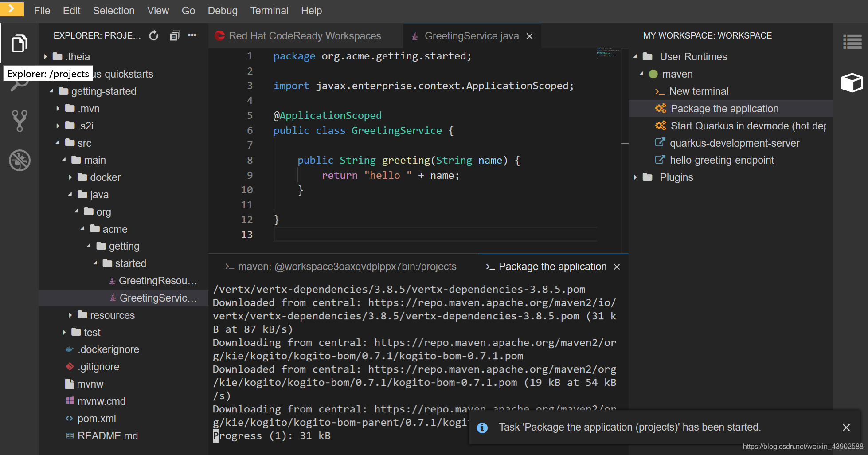Expand the docker folder

(x=70, y=177)
